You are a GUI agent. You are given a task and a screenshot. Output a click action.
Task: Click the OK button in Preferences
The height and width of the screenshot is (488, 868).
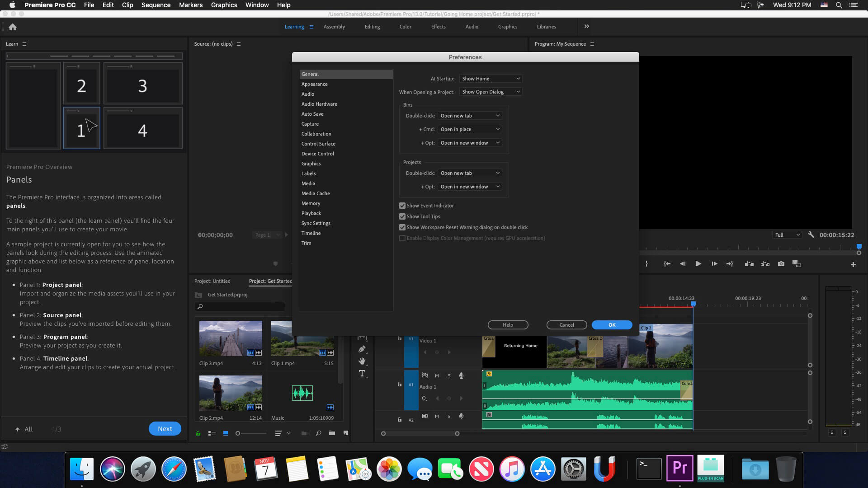(x=612, y=325)
